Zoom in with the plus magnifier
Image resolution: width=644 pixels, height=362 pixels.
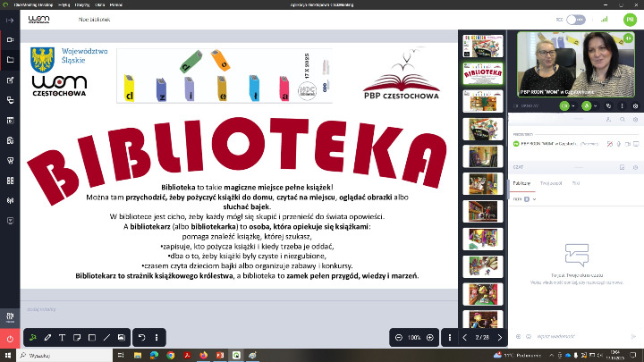430,338
